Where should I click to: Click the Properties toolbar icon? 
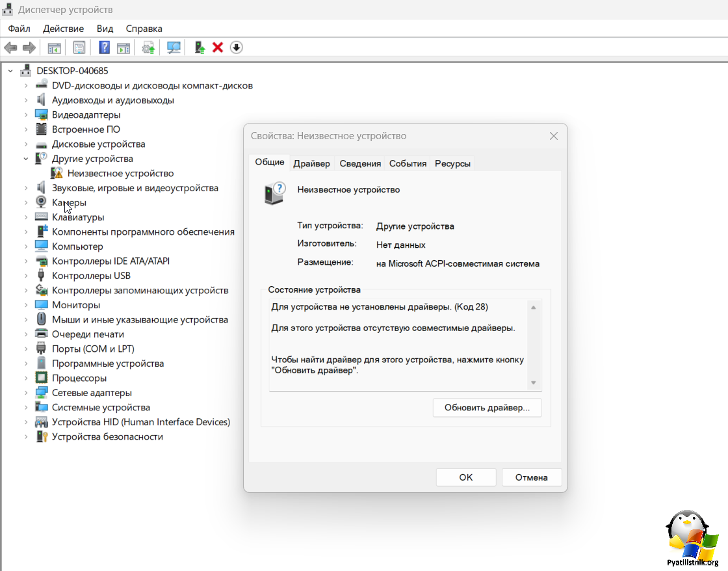point(79,47)
